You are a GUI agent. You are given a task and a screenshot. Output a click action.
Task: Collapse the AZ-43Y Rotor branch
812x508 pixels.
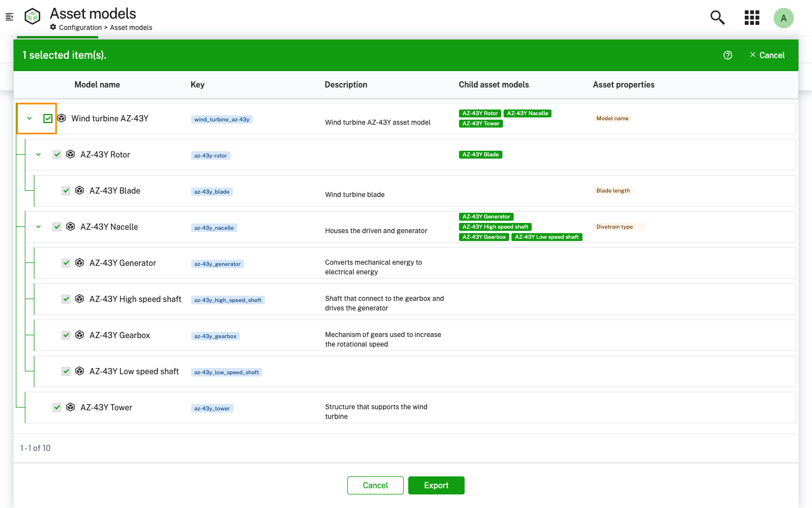[38, 154]
